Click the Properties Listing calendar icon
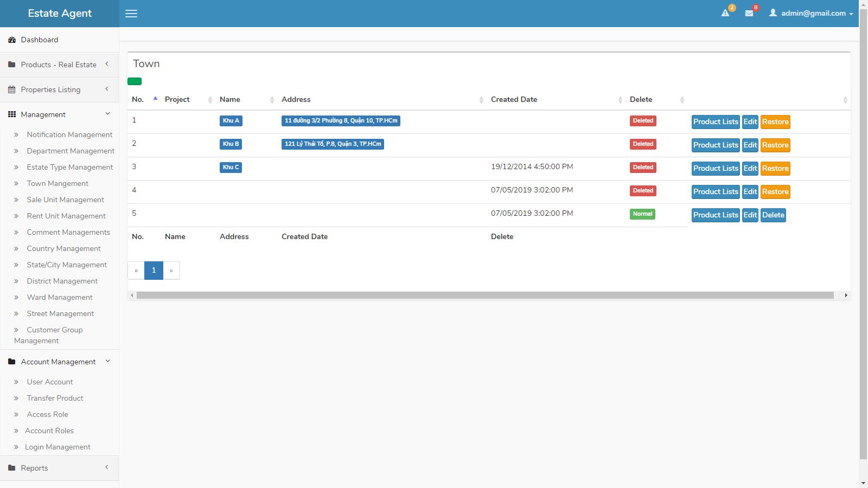The width and height of the screenshot is (868, 488). pyautogui.click(x=12, y=90)
